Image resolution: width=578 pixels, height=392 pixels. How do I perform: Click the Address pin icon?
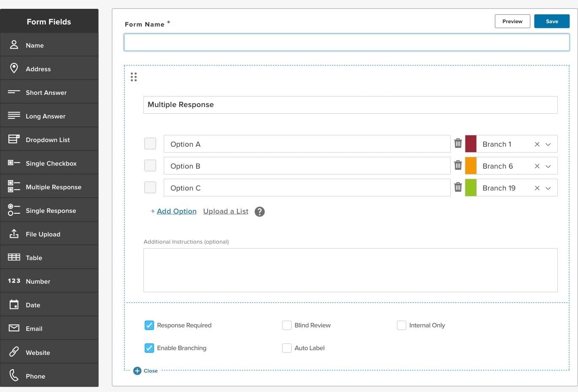click(14, 68)
